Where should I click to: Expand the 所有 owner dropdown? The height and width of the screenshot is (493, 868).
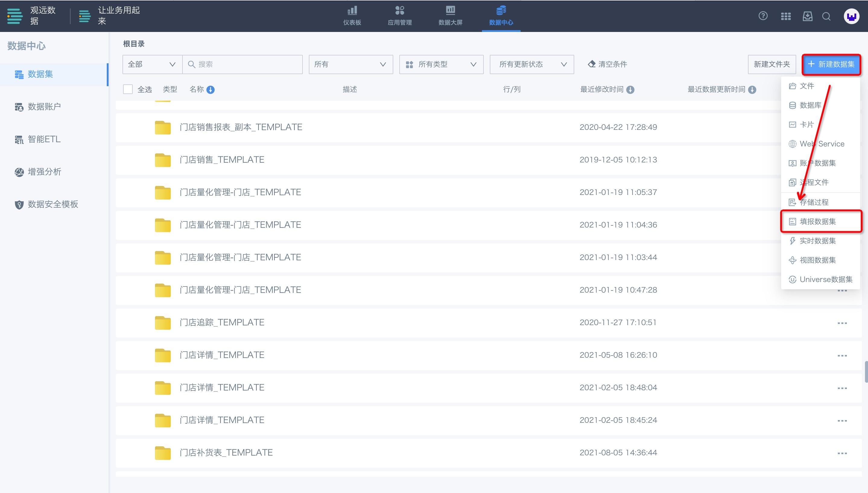(x=351, y=64)
